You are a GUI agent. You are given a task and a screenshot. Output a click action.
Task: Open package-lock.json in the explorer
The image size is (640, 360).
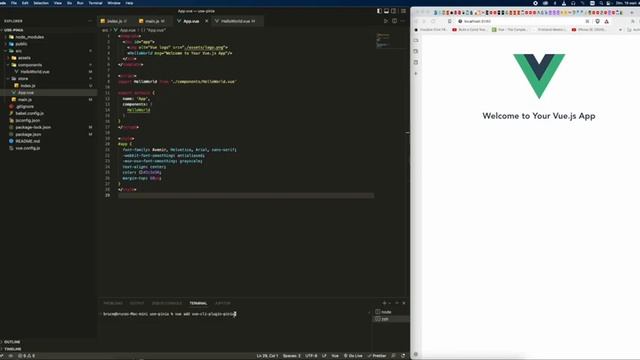[x=33, y=127]
